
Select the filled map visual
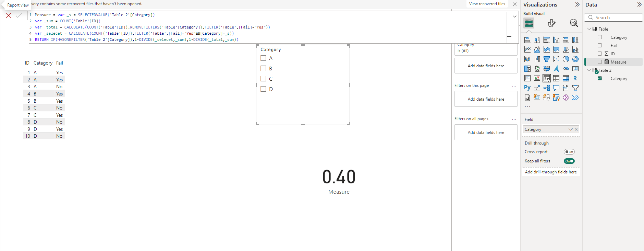point(547,69)
